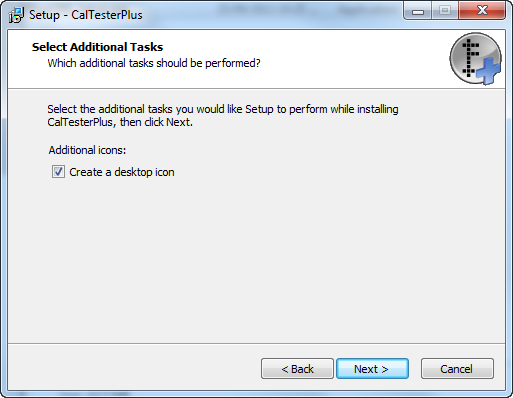Cancel the CalTesterPlus installation

coord(457,369)
